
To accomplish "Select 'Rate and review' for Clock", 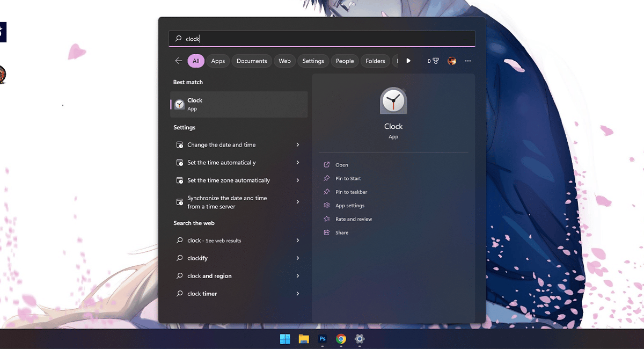I will coord(353,219).
